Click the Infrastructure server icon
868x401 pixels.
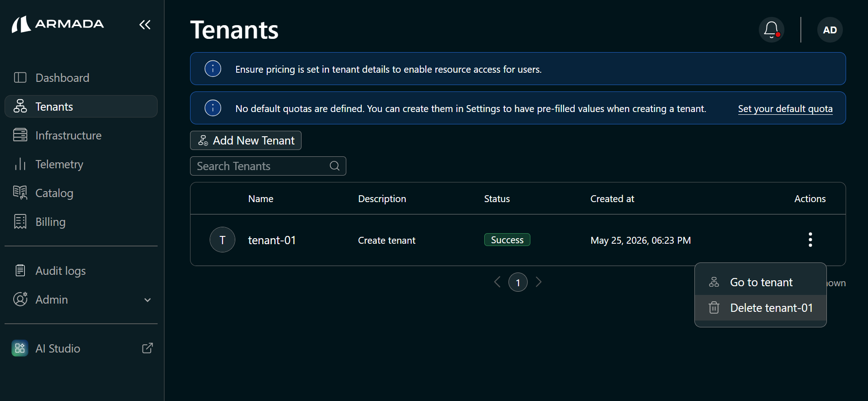coord(20,135)
